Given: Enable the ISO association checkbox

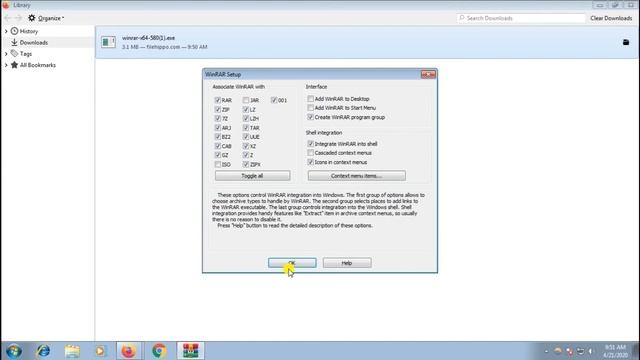Looking at the screenshot, I should click(x=218, y=164).
